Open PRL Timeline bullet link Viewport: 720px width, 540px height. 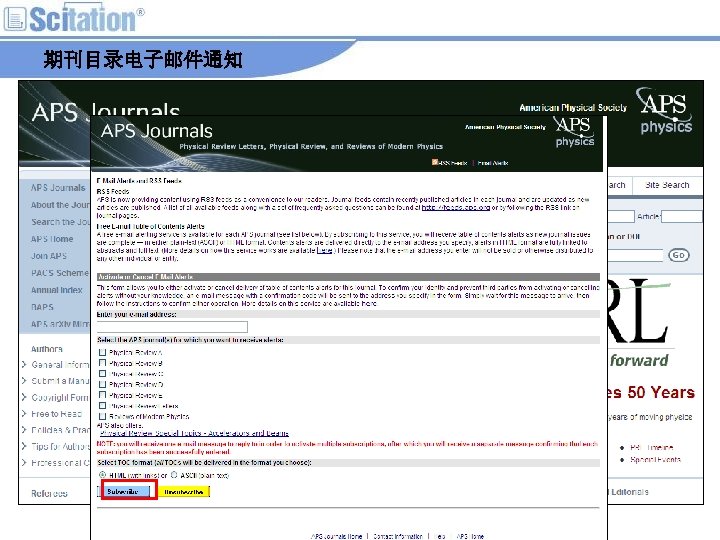tap(651, 447)
